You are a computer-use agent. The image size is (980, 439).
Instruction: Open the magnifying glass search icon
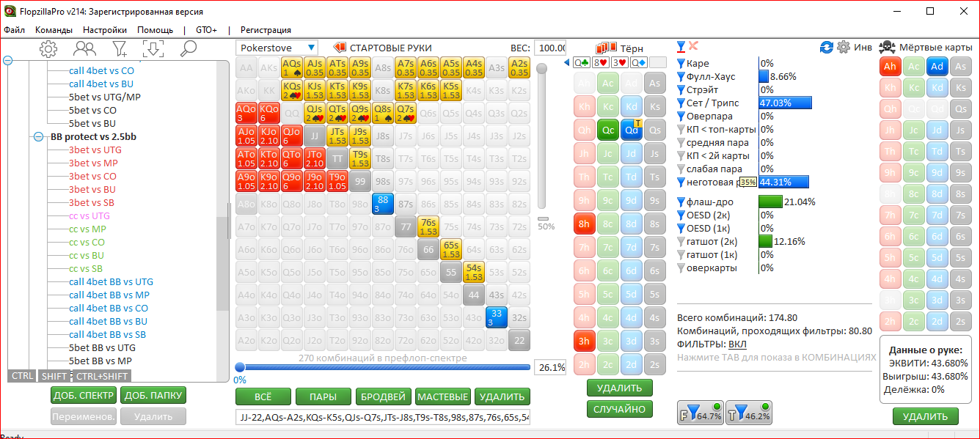pyautogui.click(x=189, y=49)
